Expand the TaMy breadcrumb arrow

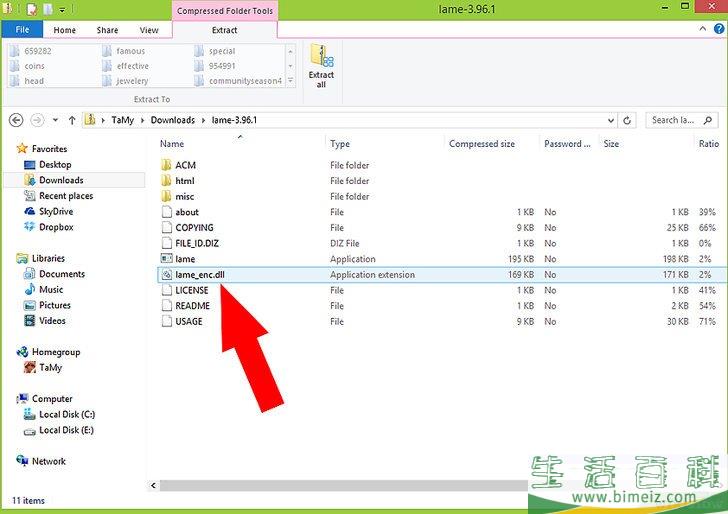point(142,120)
